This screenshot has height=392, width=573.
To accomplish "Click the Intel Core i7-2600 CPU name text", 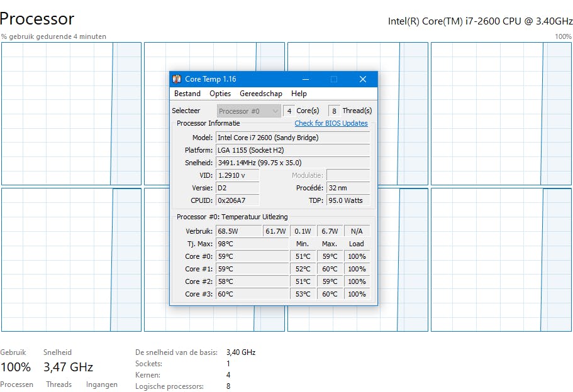I will 480,21.
